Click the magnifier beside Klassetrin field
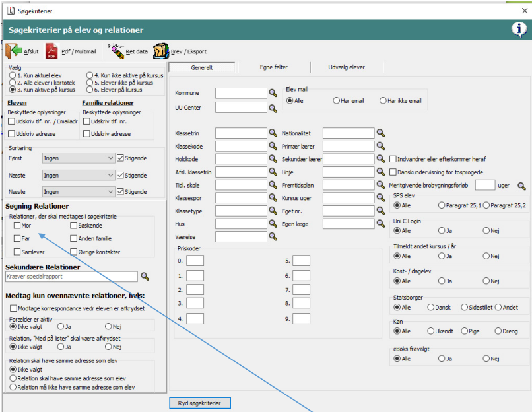Image resolution: width=532 pixels, height=412 pixels. pos(273,133)
